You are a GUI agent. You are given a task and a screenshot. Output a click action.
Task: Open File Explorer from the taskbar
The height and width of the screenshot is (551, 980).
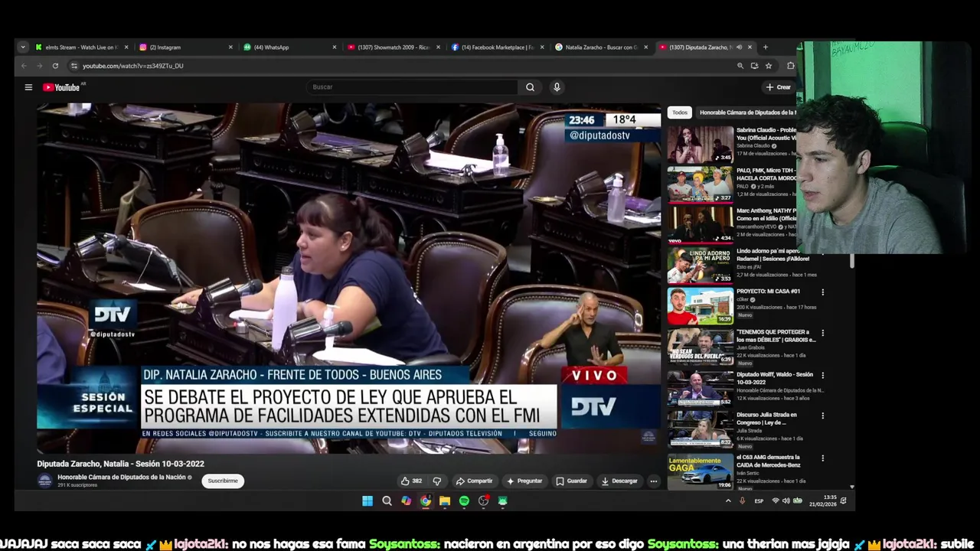[x=445, y=501]
